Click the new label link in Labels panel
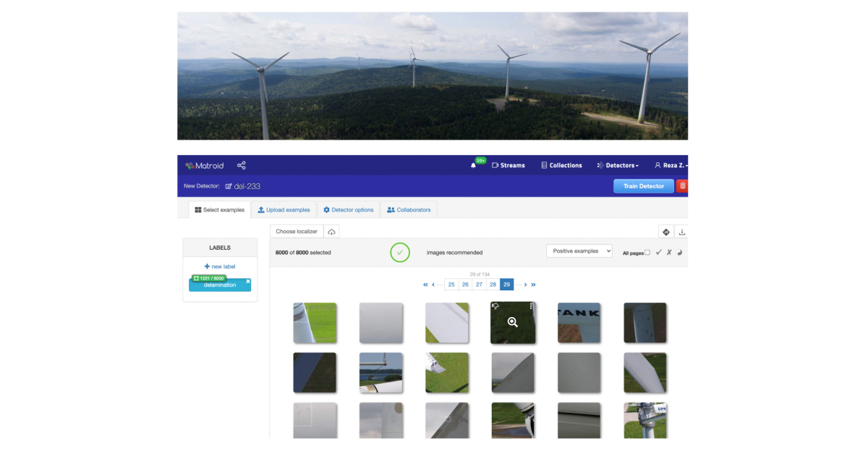This screenshot has width=868, height=454. pyautogui.click(x=219, y=266)
